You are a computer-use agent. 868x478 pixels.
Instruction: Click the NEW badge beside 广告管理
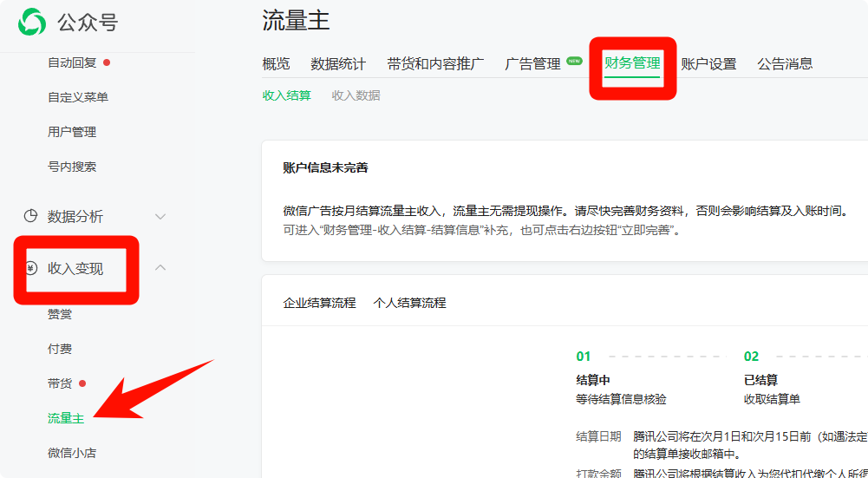575,61
